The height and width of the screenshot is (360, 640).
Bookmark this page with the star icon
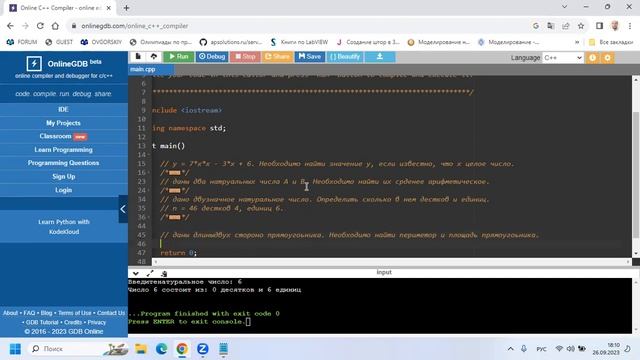[581, 26]
